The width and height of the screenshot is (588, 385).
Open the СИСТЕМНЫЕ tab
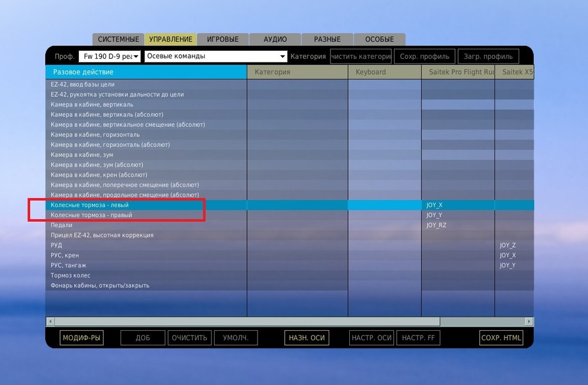[118, 39]
